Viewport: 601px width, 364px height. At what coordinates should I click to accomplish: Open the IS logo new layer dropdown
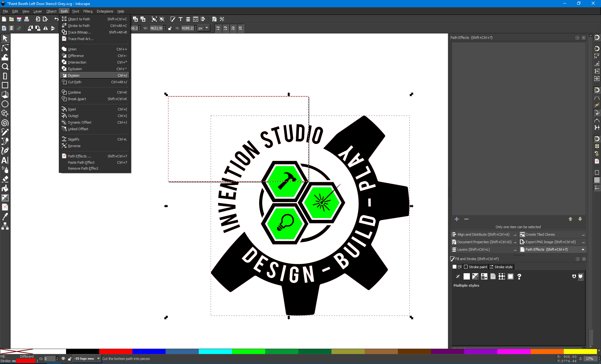(87, 359)
